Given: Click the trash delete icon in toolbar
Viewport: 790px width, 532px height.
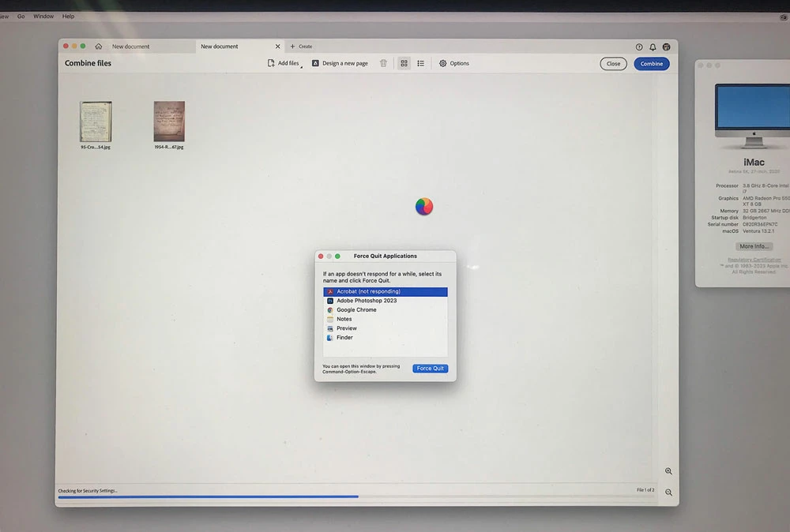Looking at the screenshot, I should tap(383, 63).
